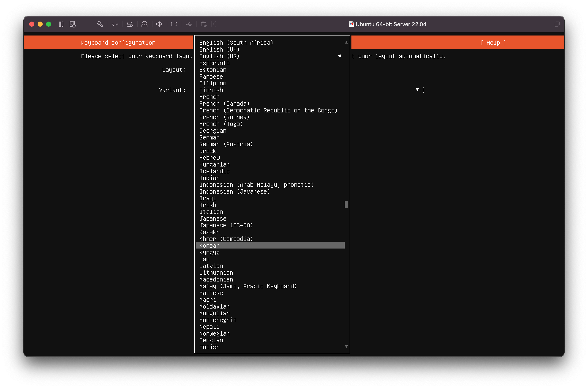The height and width of the screenshot is (388, 588).
Task: Open the shared folders icon
Action: (x=204, y=24)
